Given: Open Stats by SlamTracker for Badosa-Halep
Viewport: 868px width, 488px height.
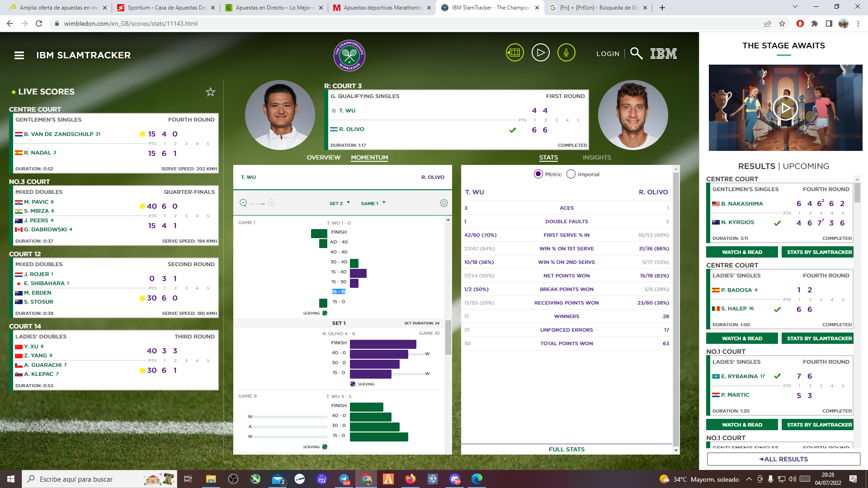Looking at the screenshot, I should (x=817, y=338).
